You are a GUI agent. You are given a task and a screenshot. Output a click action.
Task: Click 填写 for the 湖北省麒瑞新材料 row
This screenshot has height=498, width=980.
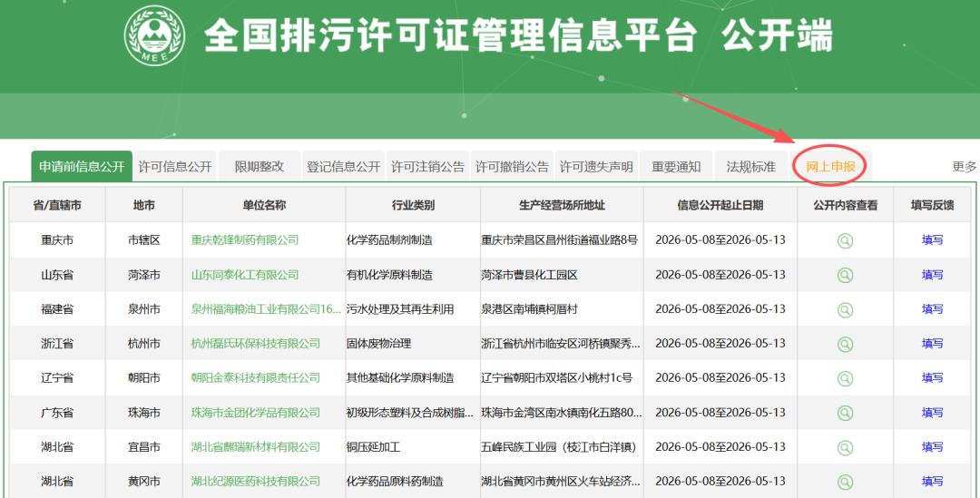(933, 447)
